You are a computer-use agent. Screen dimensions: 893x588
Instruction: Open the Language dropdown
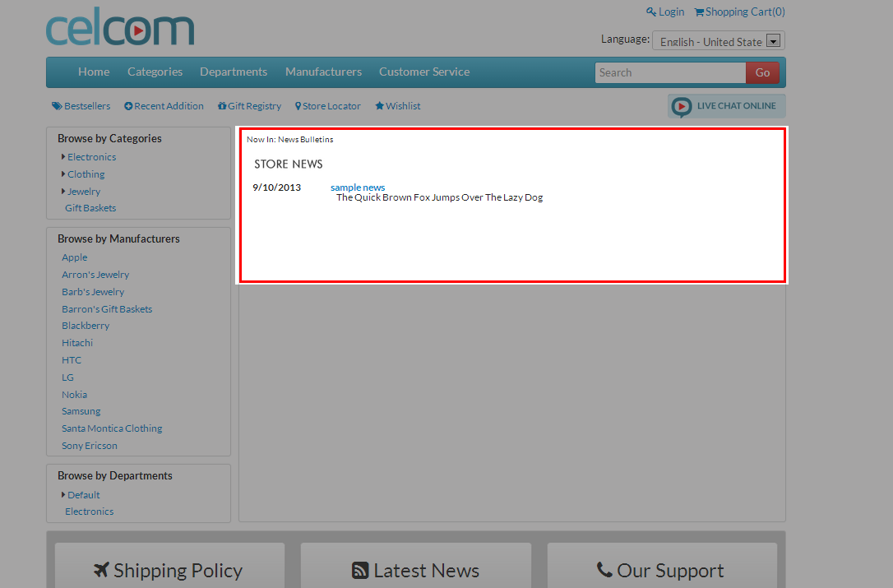[x=718, y=40]
